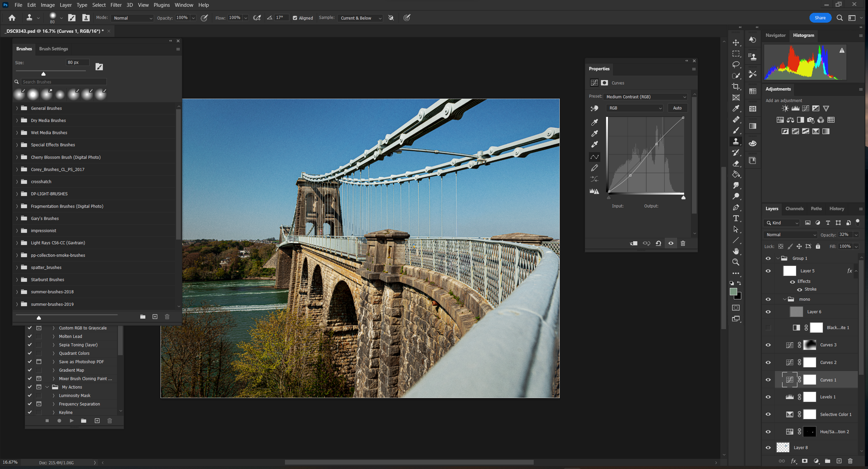Toggle the Aligned checkbox
Screen dimensions: 868x469
pos(295,18)
